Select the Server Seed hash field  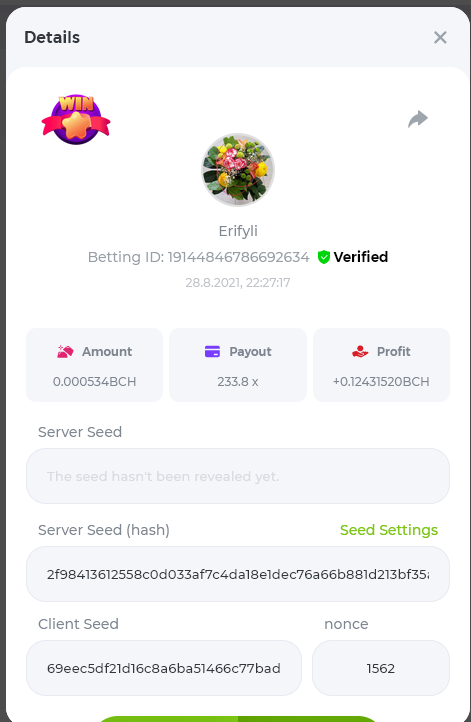click(238, 574)
